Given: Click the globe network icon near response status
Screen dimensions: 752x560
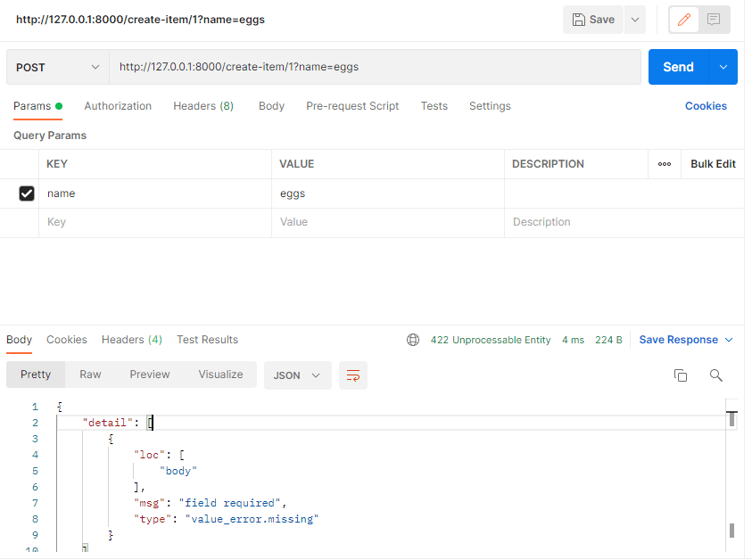Looking at the screenshot, I should [x=412, y=340].
